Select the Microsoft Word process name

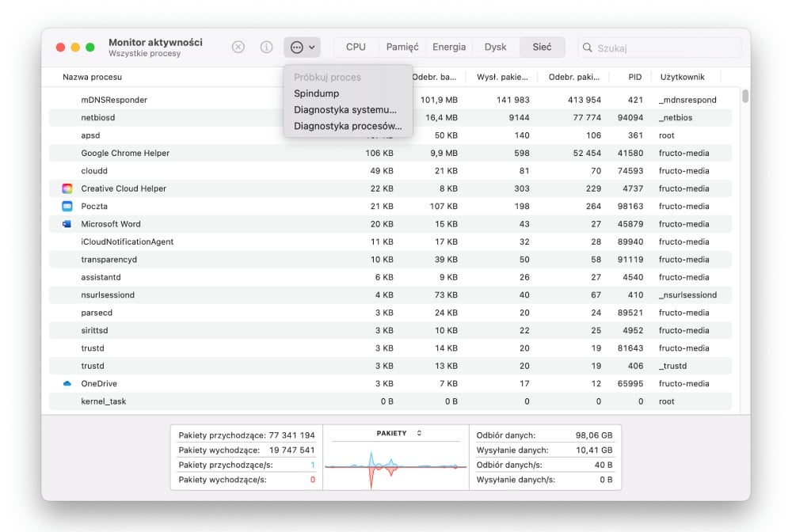pyautogui.click(x=111, y=223)
